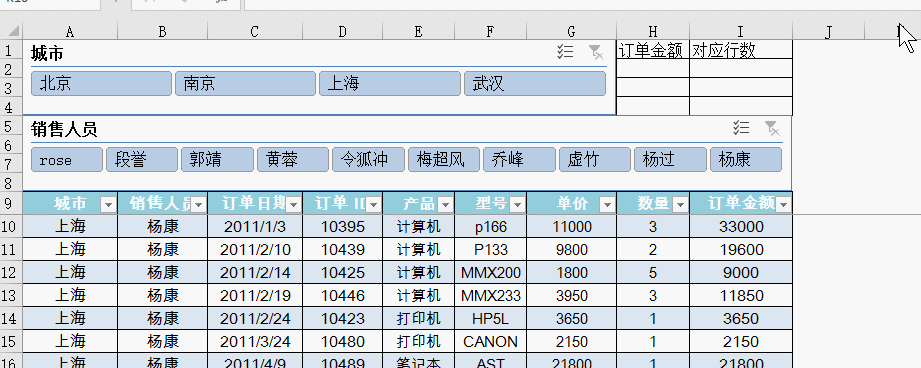
Task: Toggle multi-select in 城市 slicer
Action: tap(565, 53)
